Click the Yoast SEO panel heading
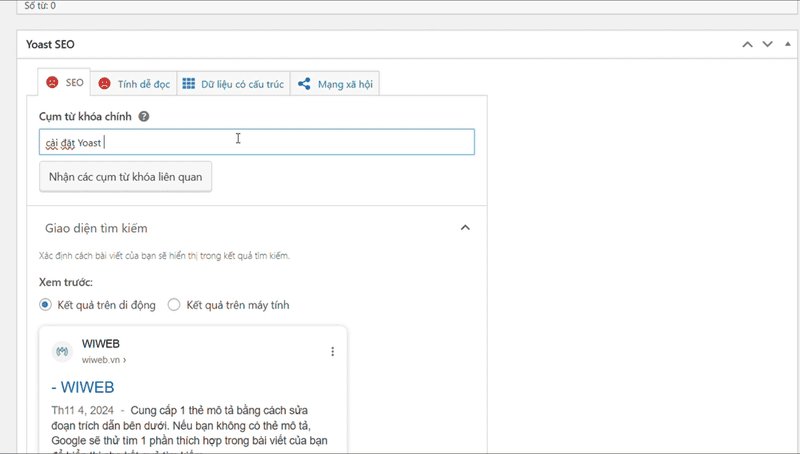 (x=50, y=44)
